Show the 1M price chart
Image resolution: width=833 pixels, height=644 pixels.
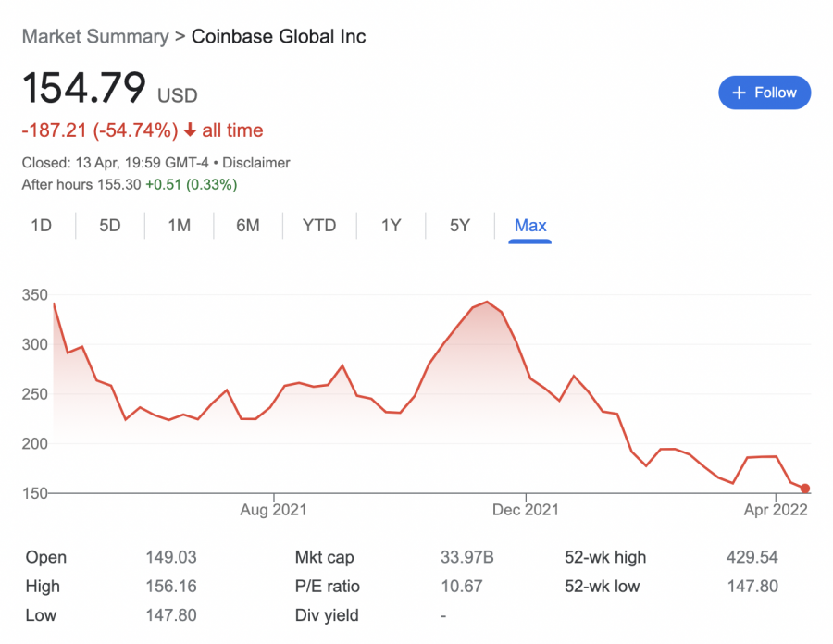179,226
